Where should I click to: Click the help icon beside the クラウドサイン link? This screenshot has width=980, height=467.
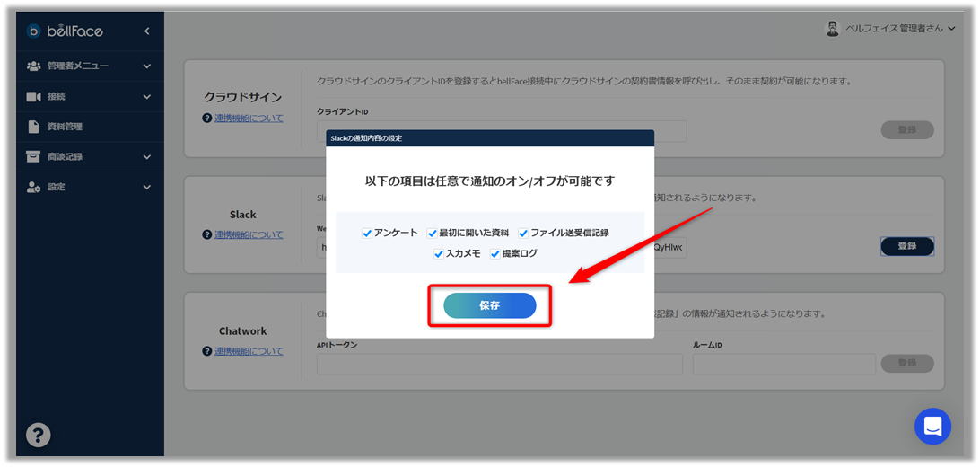click(x=207, y=119)
